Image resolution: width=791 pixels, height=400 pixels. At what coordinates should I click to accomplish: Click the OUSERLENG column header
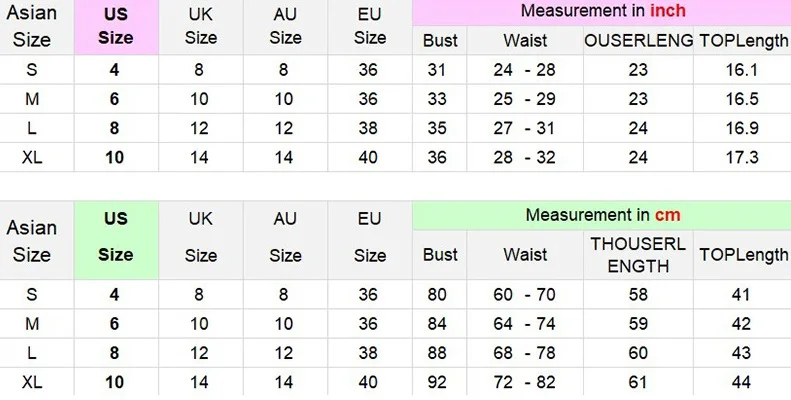point(638,40)
